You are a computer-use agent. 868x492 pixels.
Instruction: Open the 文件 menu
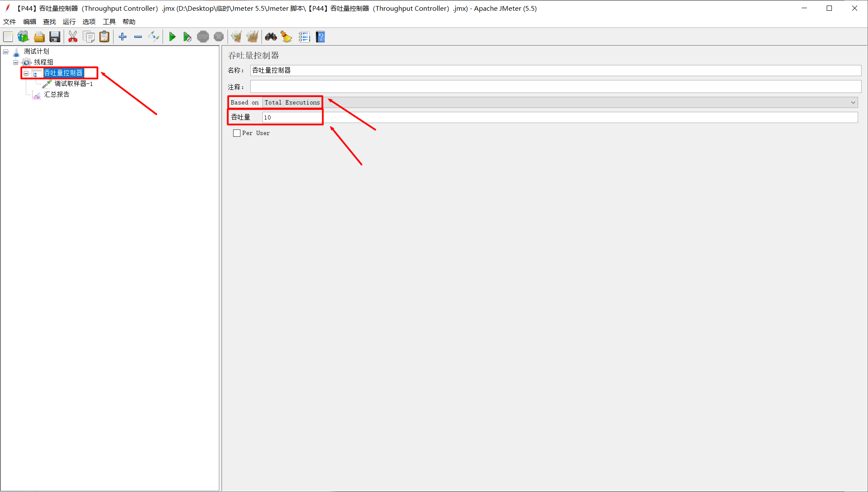pos(9,22)
